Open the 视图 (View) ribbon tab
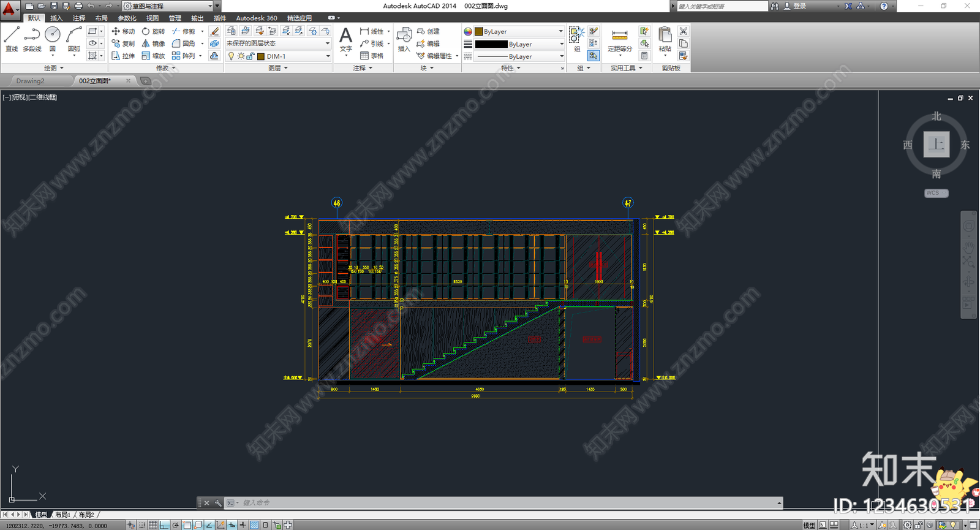Image resolution: width=980 pixels, height=530 pixels. pos(153,18)
